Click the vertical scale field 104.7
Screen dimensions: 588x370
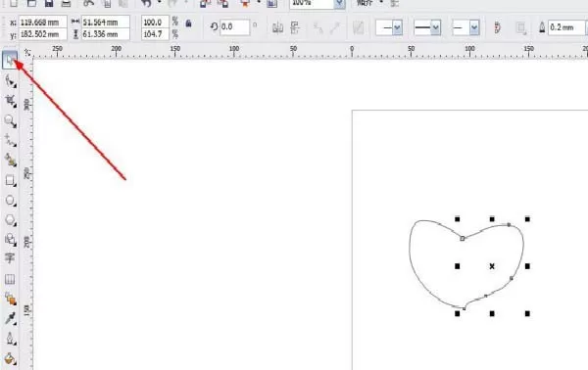tap(155, 34)
